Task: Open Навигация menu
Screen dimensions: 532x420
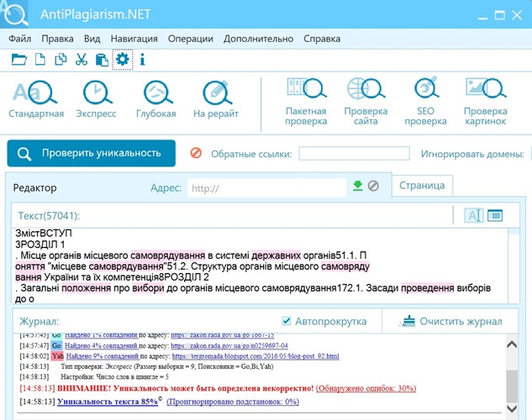Action: (x=134, y=39)
